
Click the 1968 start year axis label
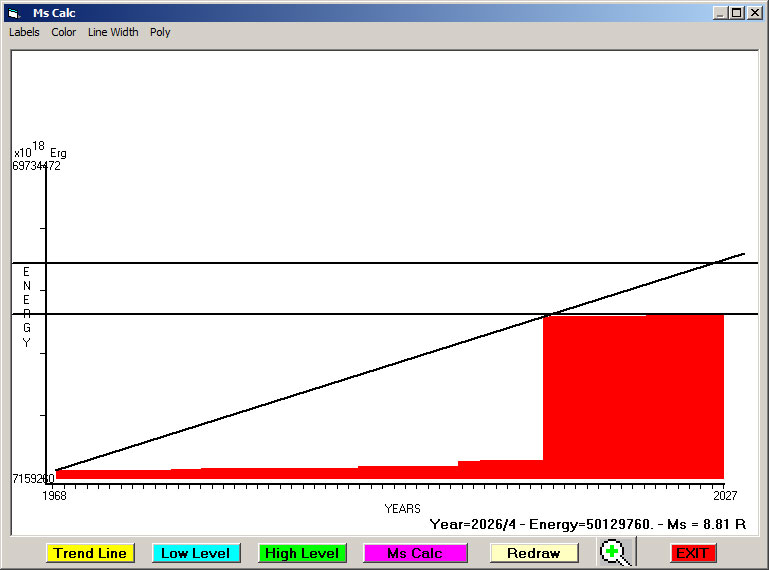[54, 496]
